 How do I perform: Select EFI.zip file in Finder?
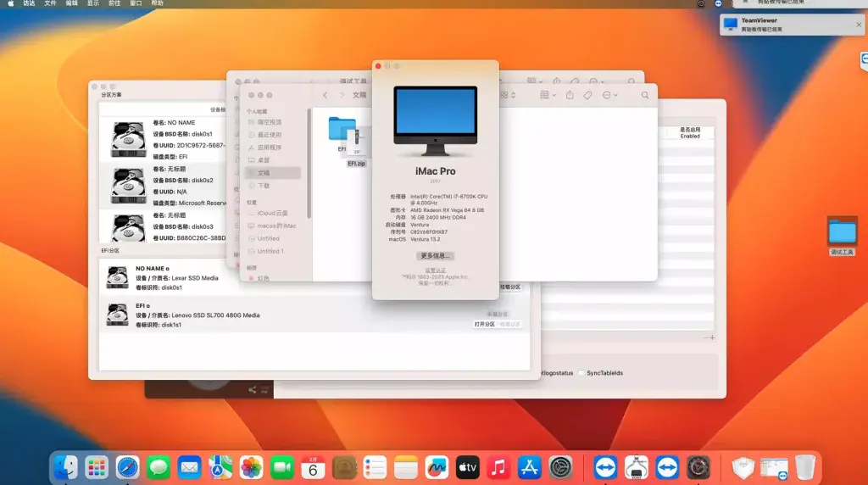click(x=357, y=148)
